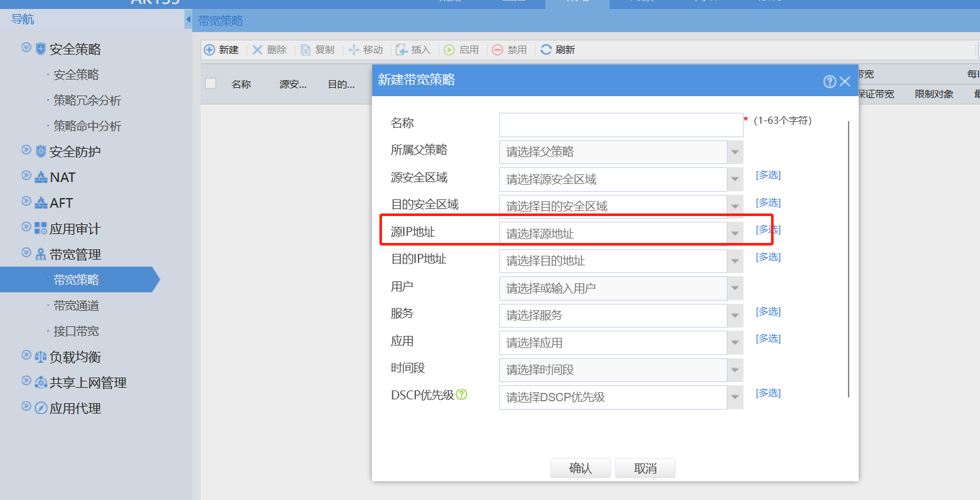
Task: Open 带宽通道 in the navigation tree
Action: (76, 306)
